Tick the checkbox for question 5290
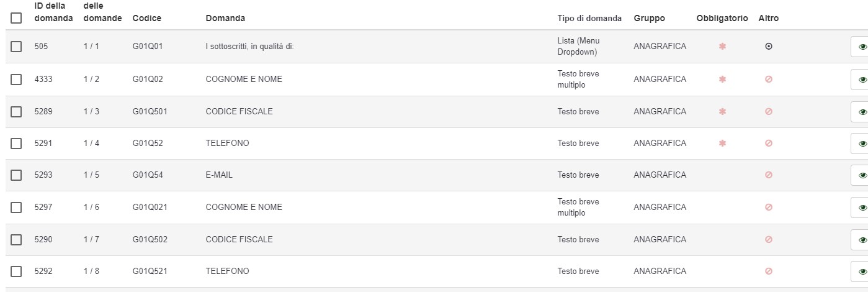 click(x=16, y=240)
